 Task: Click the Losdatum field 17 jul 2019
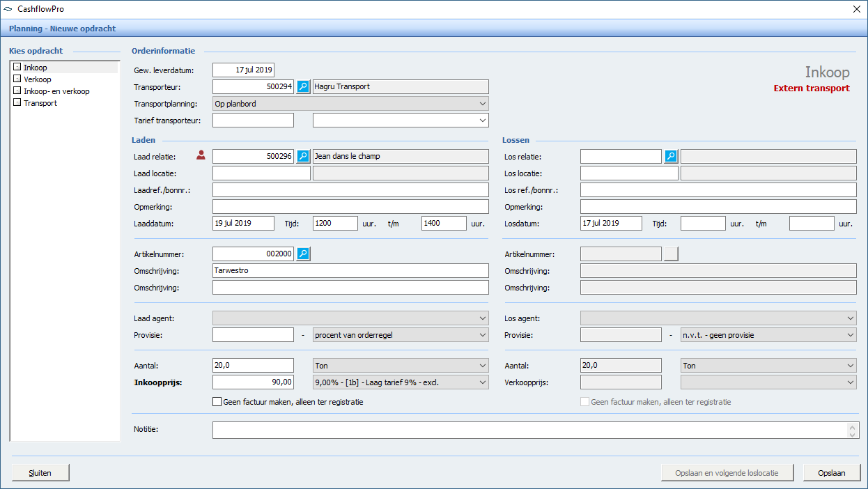[611, 224]
